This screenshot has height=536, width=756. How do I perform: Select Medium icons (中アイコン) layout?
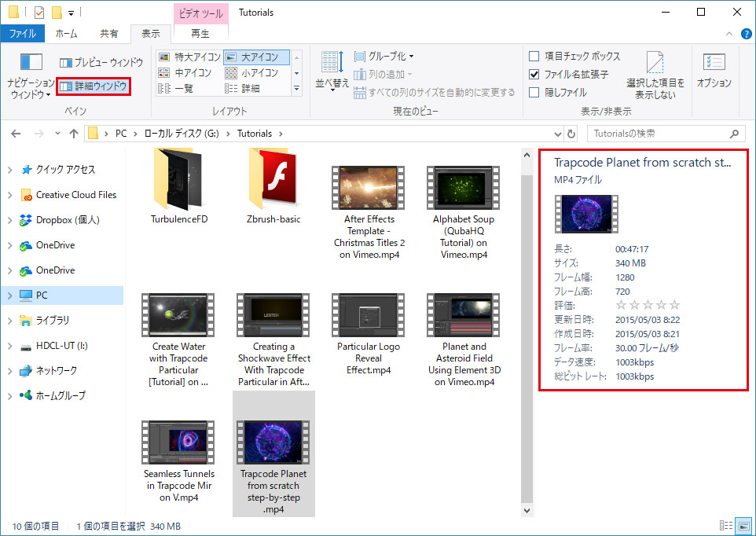pos(185,73)
